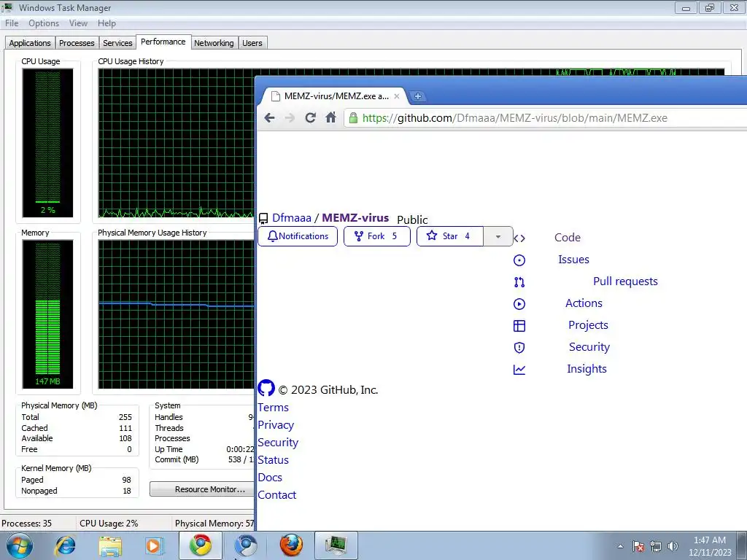Select the Performance tab
Image resolution: width=747 pixels, height=560 pixels.
click(163, 42)
